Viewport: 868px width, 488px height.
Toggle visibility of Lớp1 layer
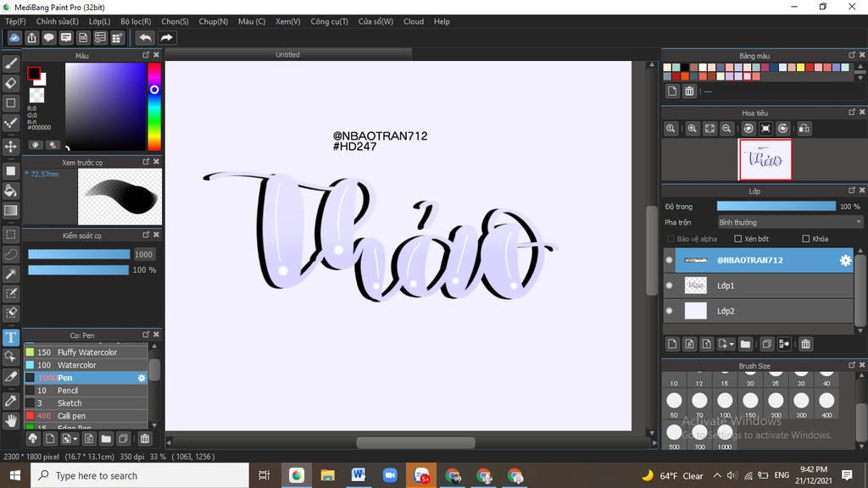[670, 286]
